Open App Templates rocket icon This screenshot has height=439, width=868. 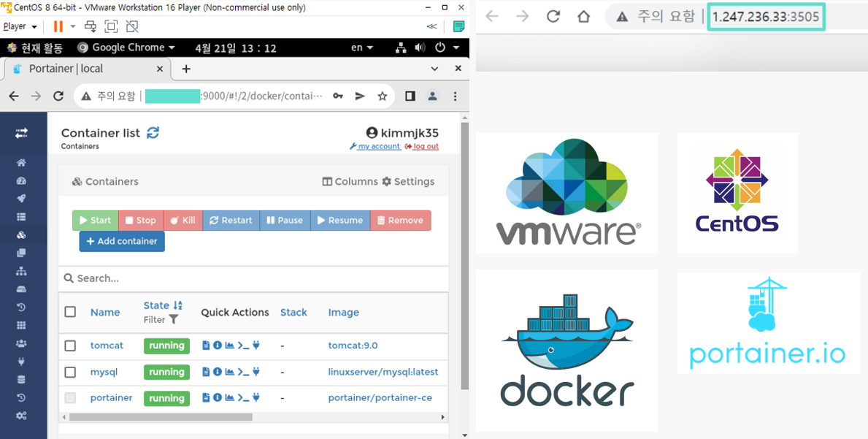[21, 199]
